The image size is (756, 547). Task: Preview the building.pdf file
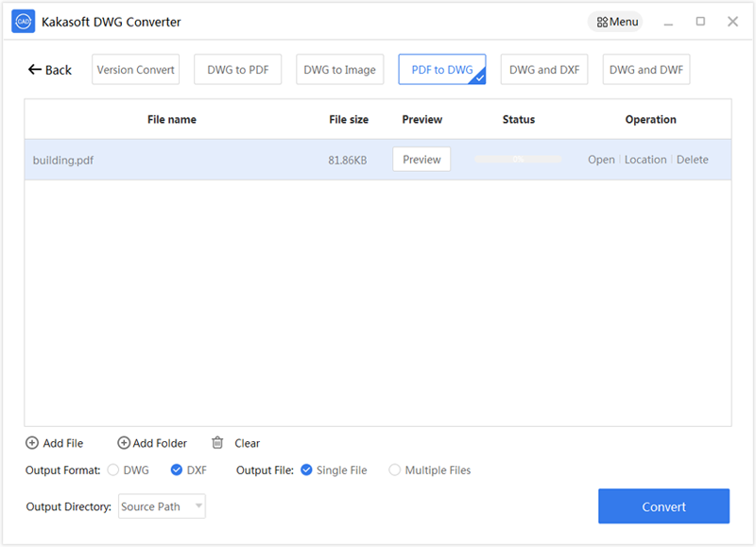(421, 159)
